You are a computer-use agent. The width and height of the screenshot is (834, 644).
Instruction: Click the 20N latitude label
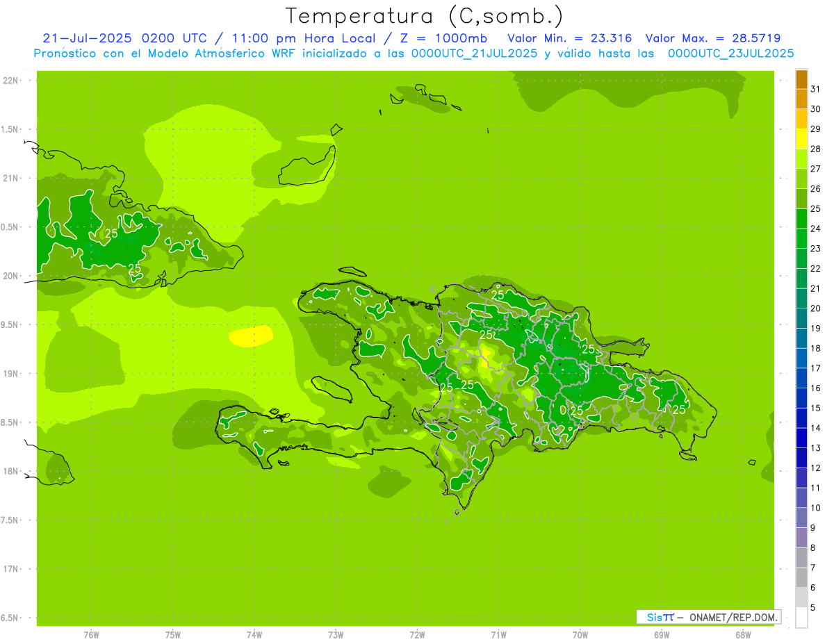click(11, 276)
